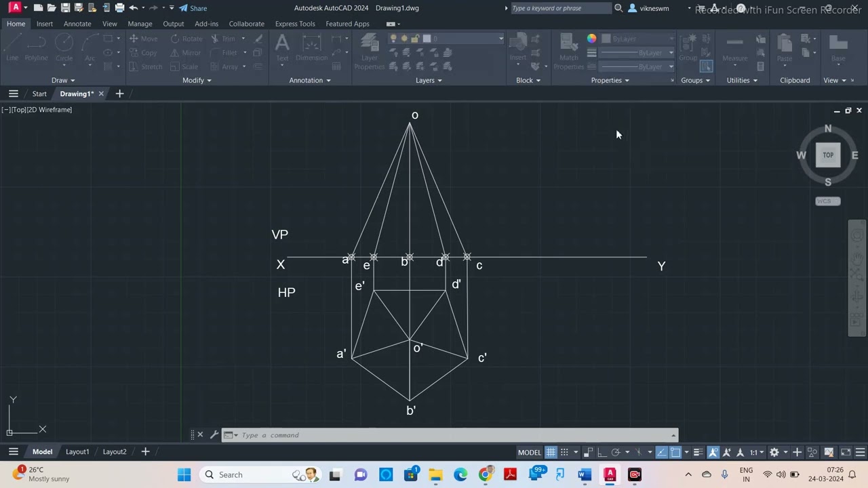Switch to the Annotate ribbon tab
868x488 pixels.
pyautogui.click(x=77, y=24)
